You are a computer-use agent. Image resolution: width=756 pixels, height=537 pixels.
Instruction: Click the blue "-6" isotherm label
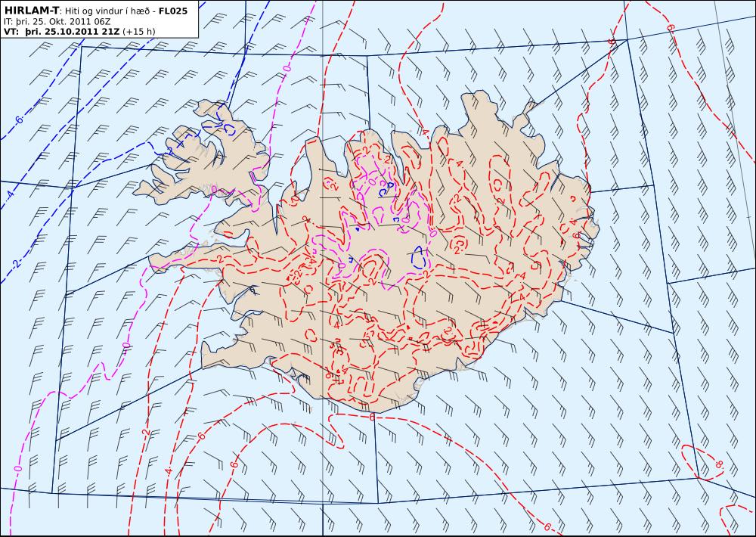pos(18,120)
